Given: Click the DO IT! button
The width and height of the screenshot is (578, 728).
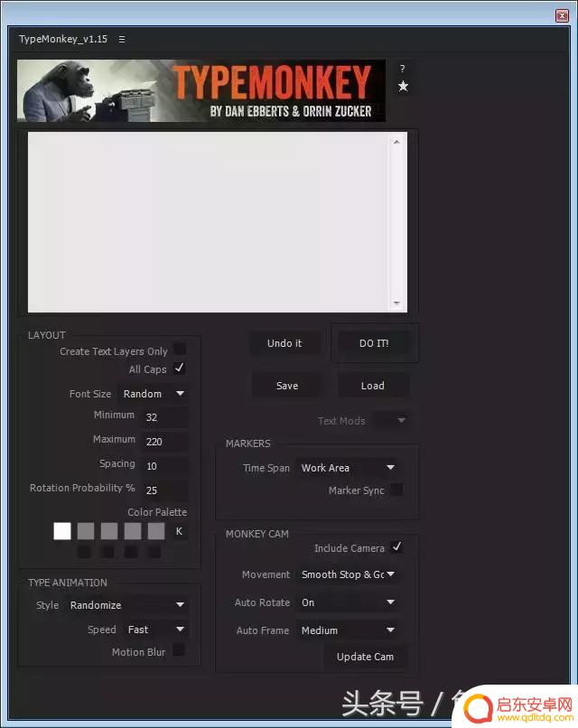Looking at the screenshot, I should coord(374,343).
